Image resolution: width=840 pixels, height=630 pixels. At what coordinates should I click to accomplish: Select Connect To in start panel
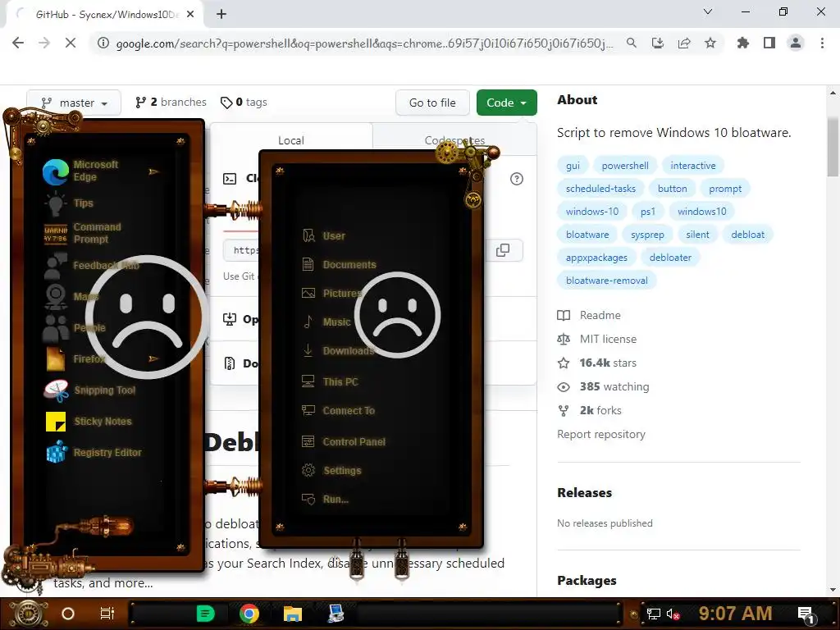(x=339, y=410)
